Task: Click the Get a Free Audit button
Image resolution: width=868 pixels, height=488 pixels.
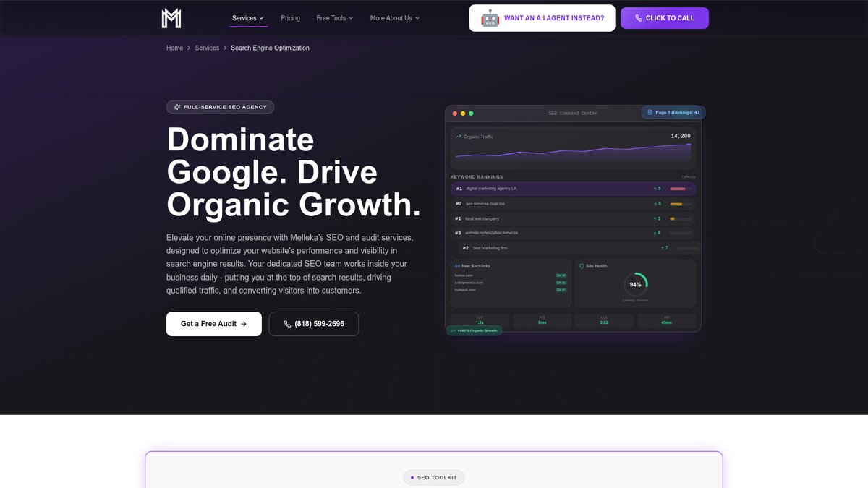Action: [x=214, y=324]
